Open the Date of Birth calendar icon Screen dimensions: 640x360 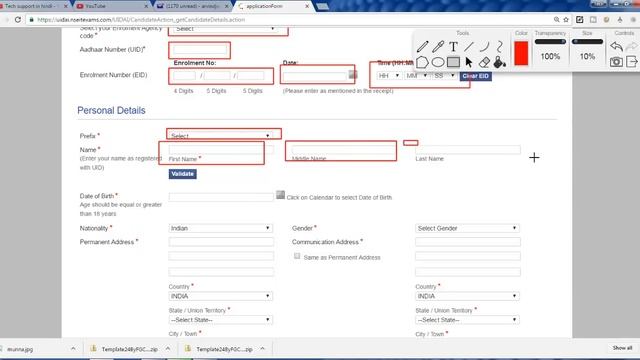pos(280,195)
